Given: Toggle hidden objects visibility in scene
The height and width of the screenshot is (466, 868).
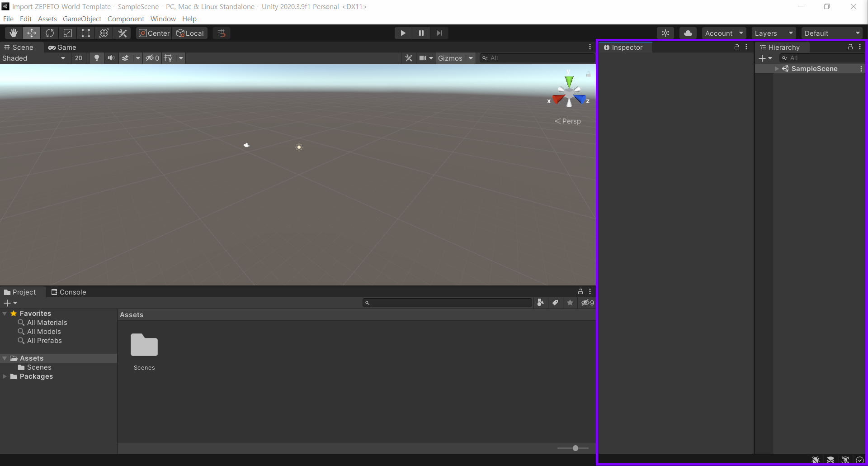Looking at the screenshot, I should pos(152,58).
